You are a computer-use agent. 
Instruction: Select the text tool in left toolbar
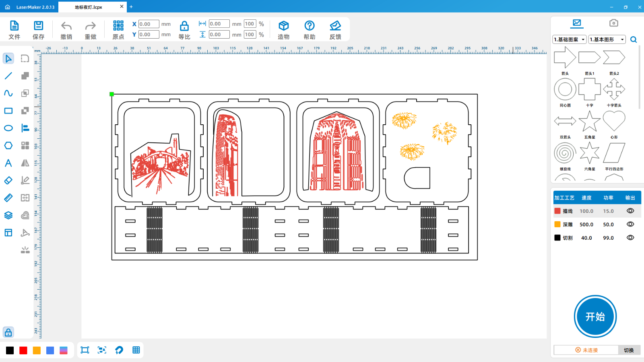click(x=8, y=163)
